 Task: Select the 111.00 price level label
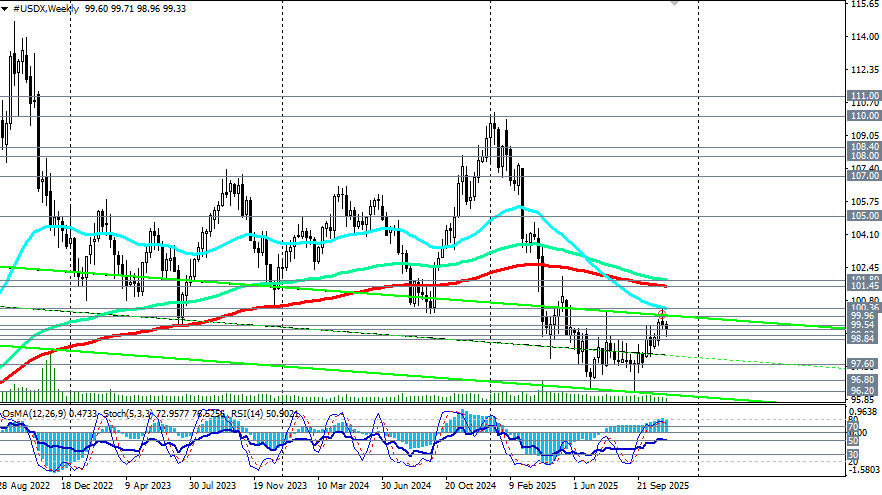pos(863,96)
